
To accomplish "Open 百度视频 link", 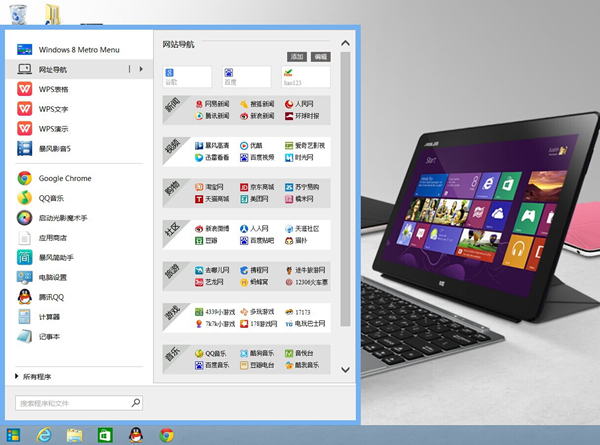I will [258, 157].
